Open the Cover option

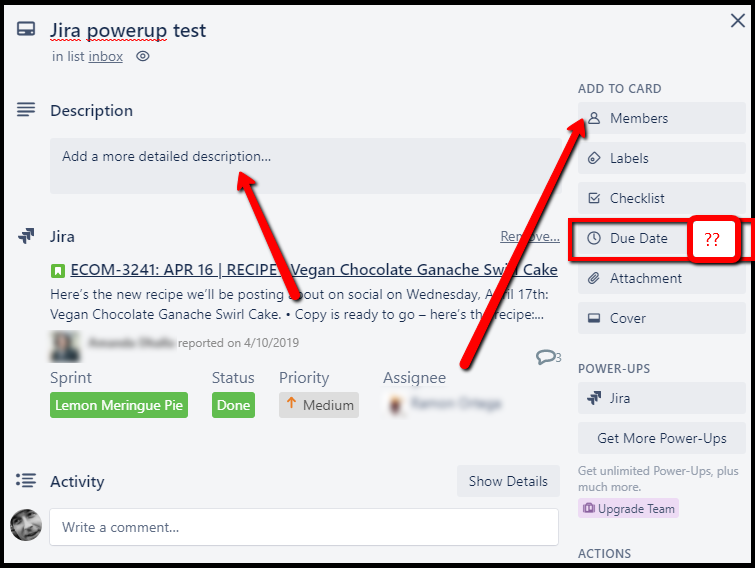click(662, 318)
